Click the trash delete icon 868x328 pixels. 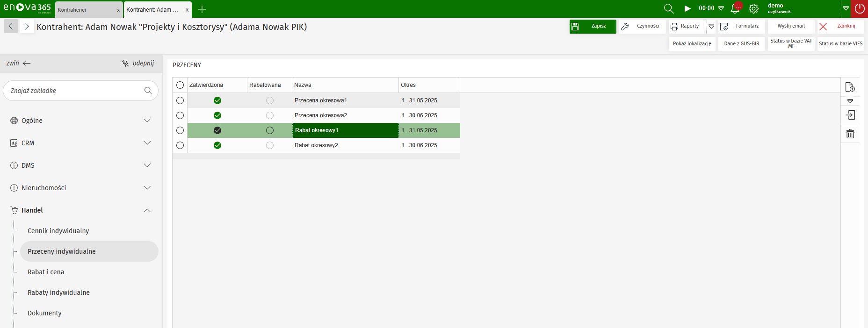click(850, 134)
